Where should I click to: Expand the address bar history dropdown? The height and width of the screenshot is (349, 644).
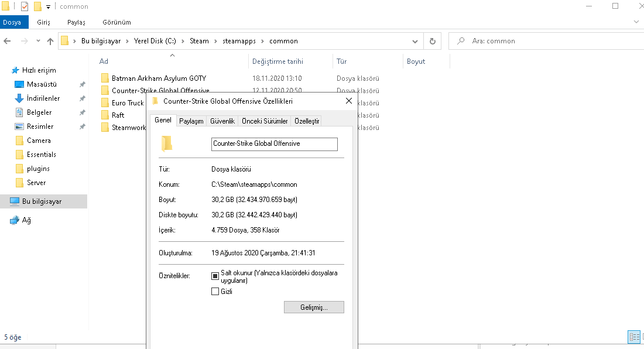click(x=415, y=41)
